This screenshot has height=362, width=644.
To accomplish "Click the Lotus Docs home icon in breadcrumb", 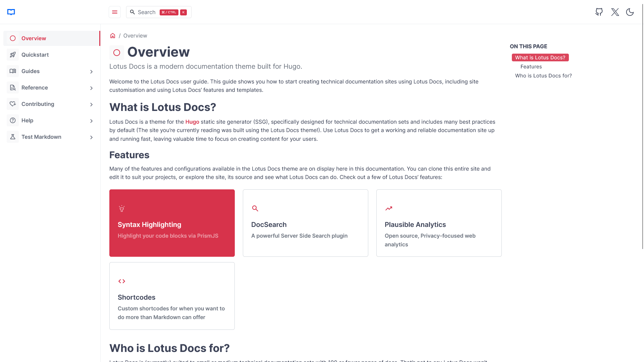I will [112, 35].
